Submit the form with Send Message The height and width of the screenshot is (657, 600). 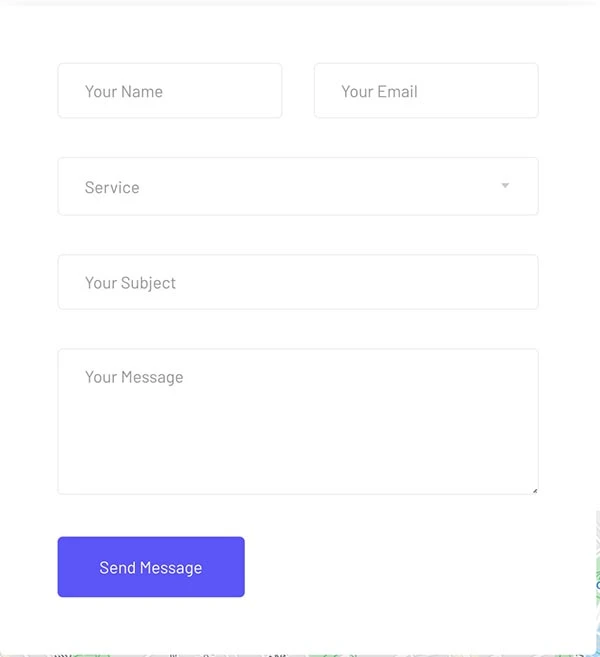pos(151,567)
